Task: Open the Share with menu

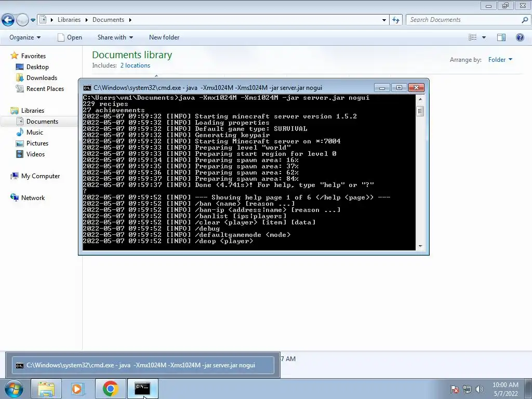Action: 115,37
